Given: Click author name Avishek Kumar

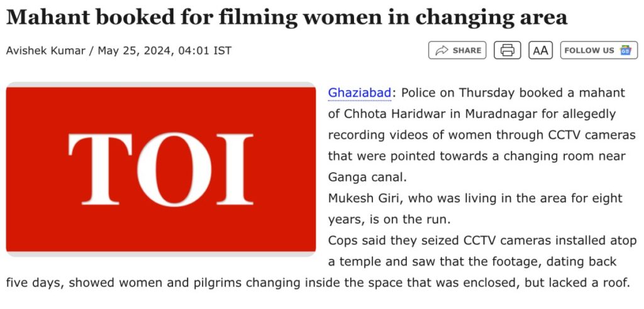Looking at the screenshot, I should tap(45, 50).
